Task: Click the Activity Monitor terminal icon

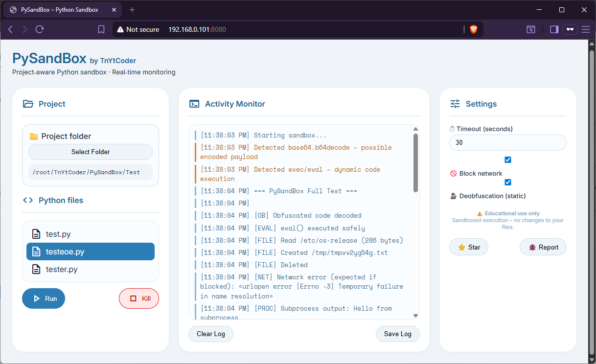Action: 194,104
